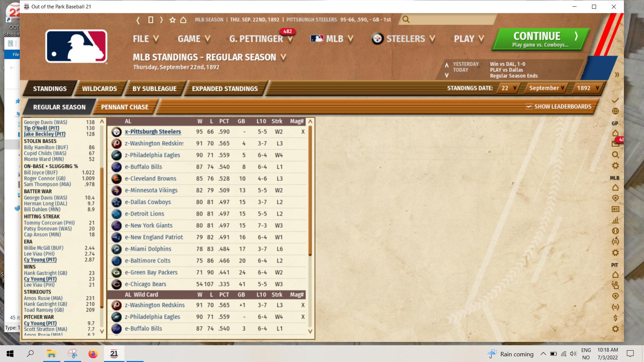Click the standings table vertical scrollbar
Screen dimensions: 644x362
click(310, 191)
